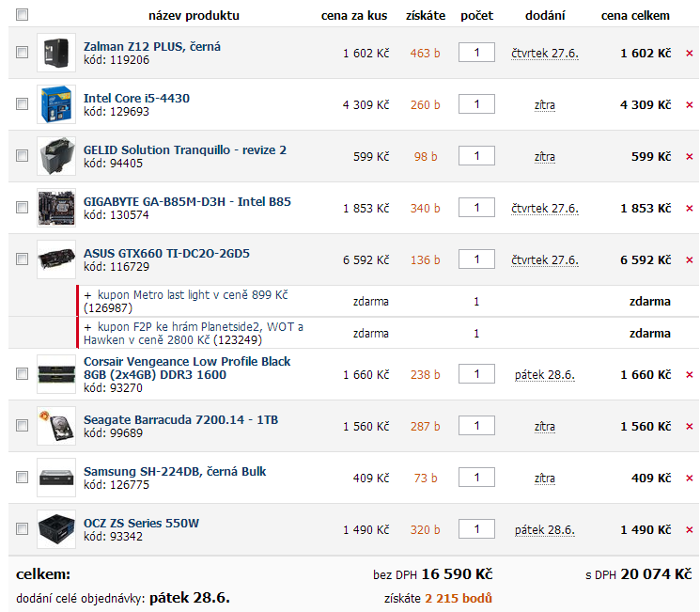Follow the ASUS GTX660 TI-DC2O-2GD5 link
The width and height of the screenshot is (700, 612).
166,253
